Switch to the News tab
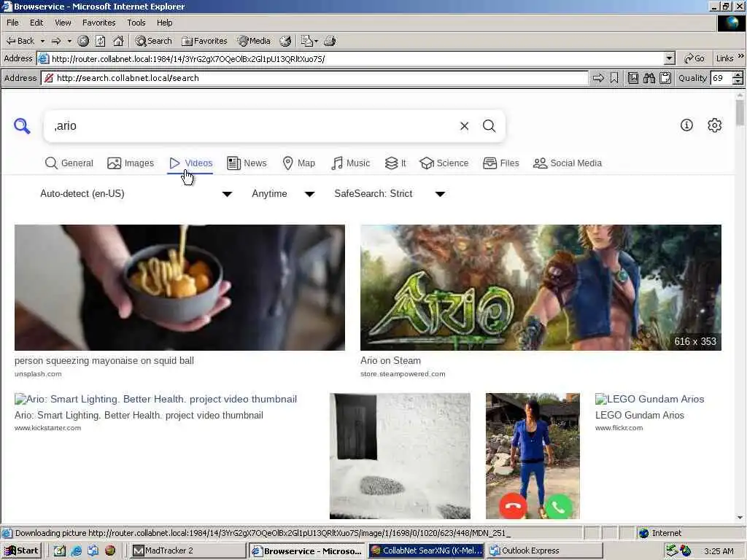The image size is (747, 560). point(247,163)
